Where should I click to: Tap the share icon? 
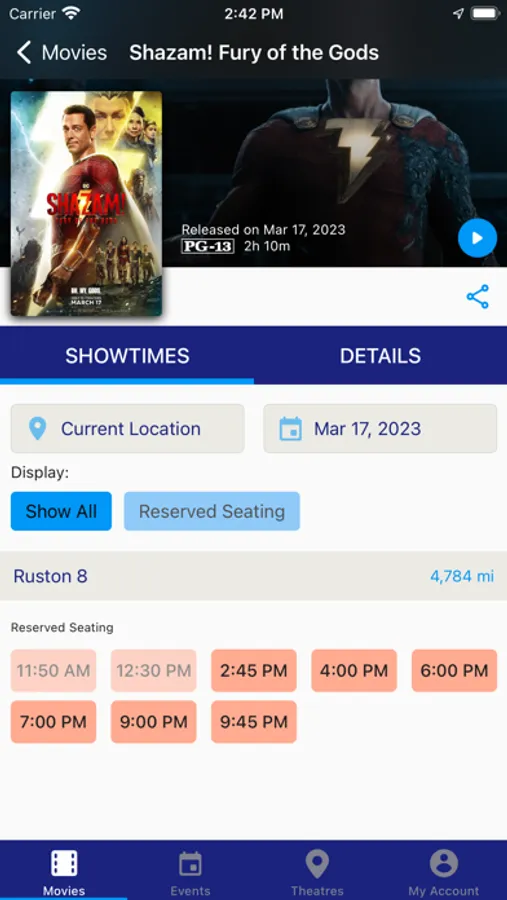(x=477, y=297)
